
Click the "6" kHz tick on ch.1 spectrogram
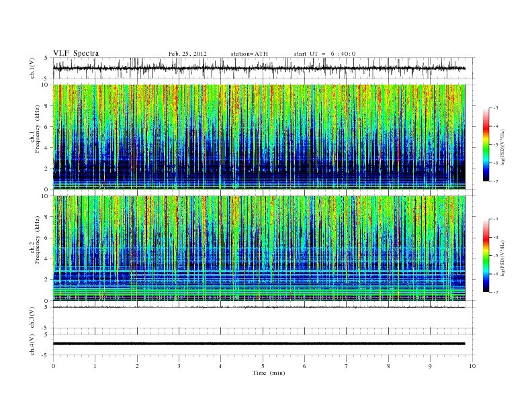(48, 127)
